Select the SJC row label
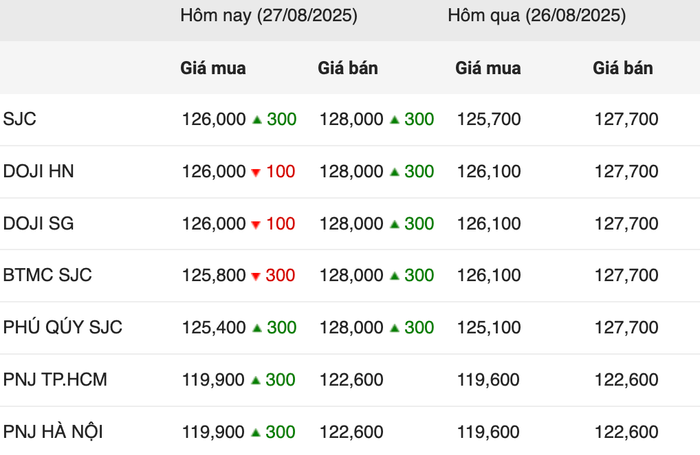 pos(20,119)
